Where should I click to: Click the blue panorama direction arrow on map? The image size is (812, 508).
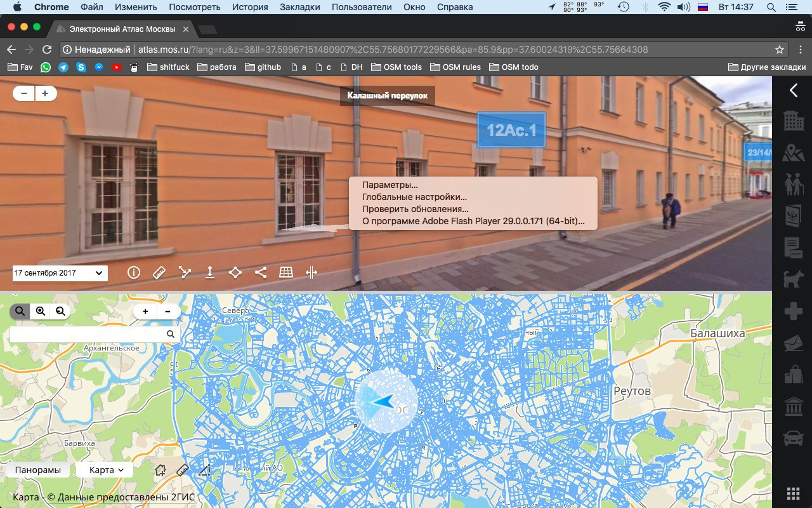point(383,401)
